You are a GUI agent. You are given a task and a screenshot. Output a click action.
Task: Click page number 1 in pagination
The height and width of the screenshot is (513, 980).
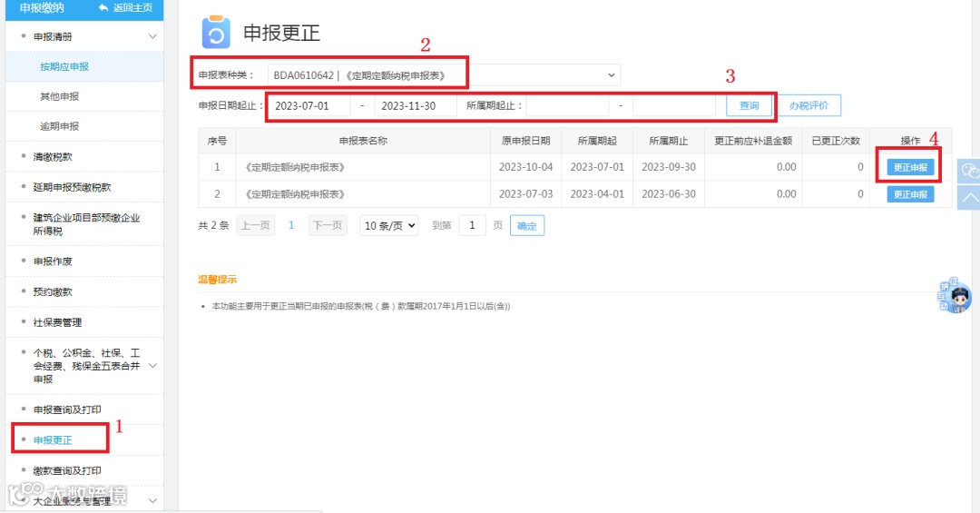291,226
